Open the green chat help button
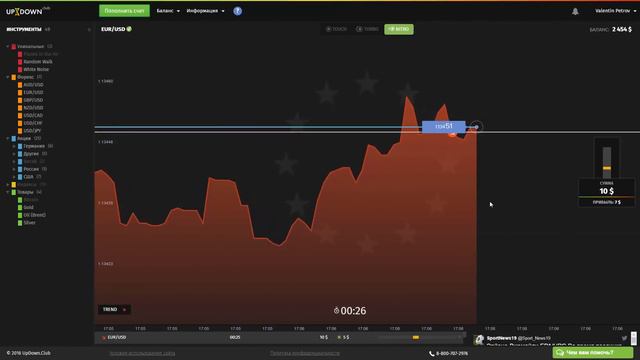640x360 pixels. (593, 353)
